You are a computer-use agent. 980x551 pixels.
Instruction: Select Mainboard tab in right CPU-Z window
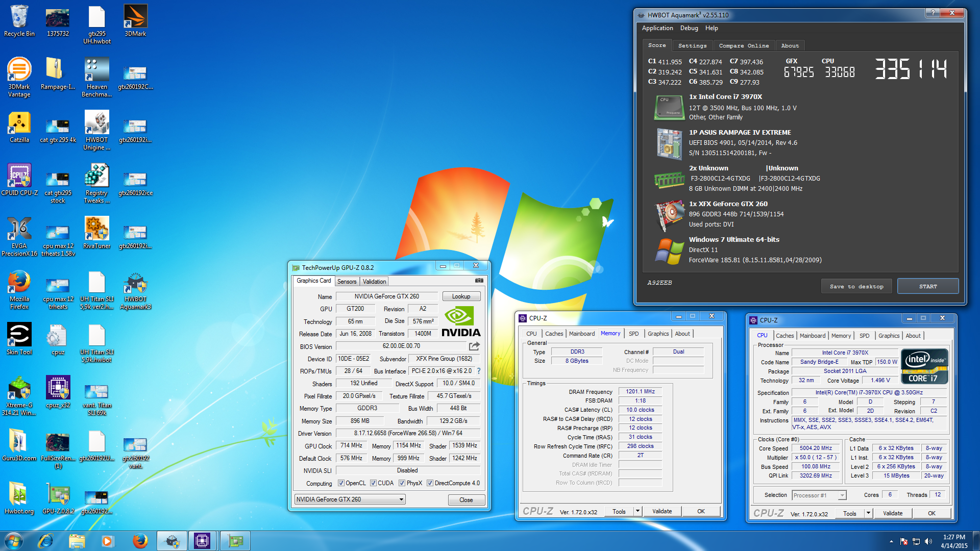[x=813, y=336]
